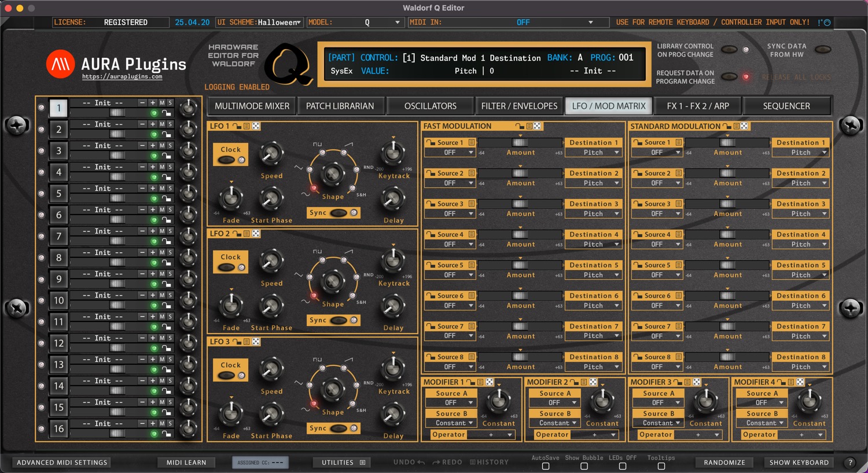The height and width of the screenshot is (473, 868).
Task: Open Fast Modulation Source 2 dropdown
Action: tap(450, 183)
